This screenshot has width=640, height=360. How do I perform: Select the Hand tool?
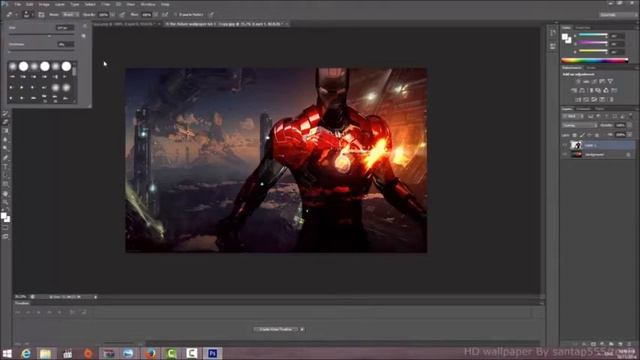(x=5, y=193)
